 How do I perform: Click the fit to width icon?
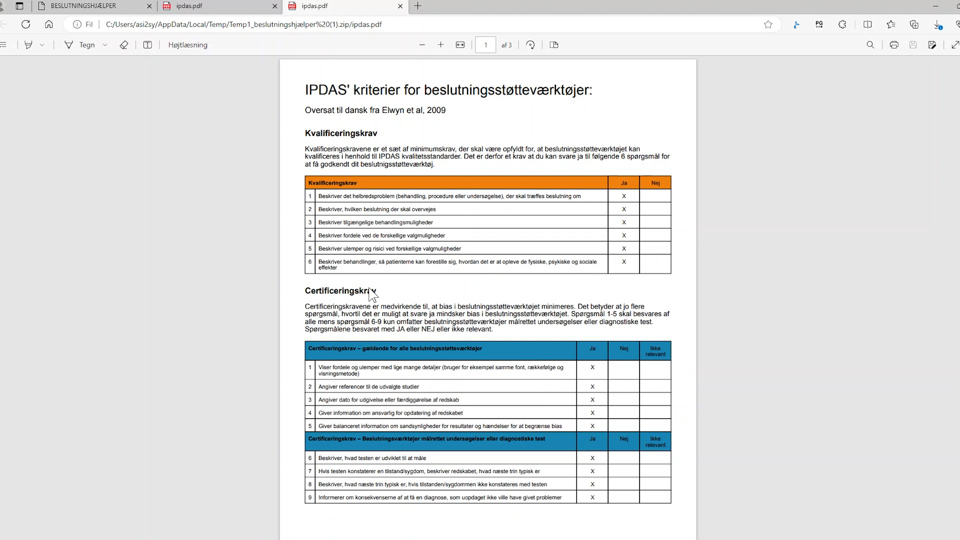coord(460,45)
